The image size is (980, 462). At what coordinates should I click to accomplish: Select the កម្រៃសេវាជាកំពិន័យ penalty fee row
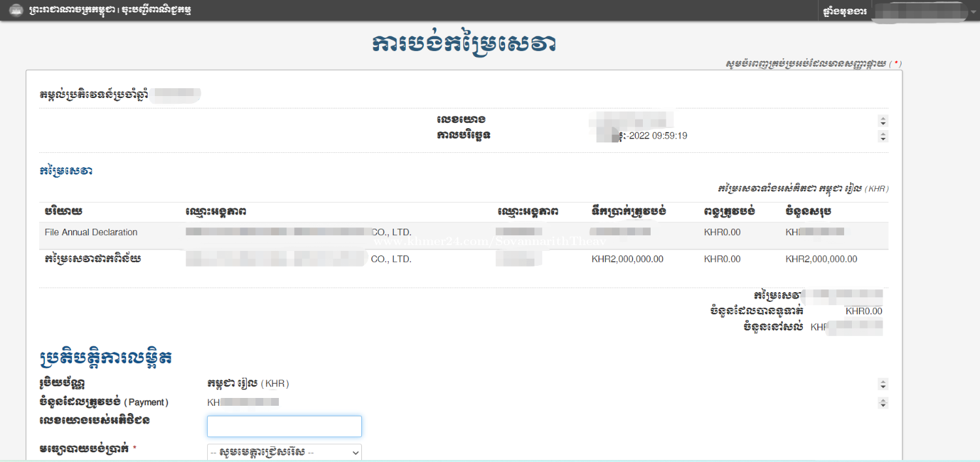93,259
